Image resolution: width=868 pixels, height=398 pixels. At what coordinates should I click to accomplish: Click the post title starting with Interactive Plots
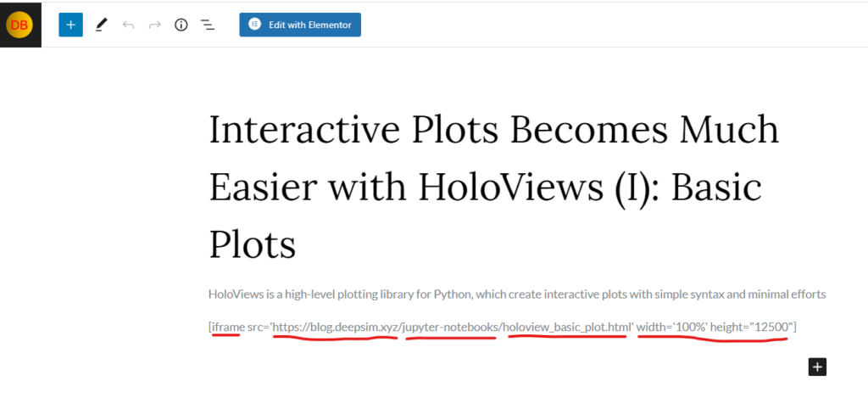point(494,187)
